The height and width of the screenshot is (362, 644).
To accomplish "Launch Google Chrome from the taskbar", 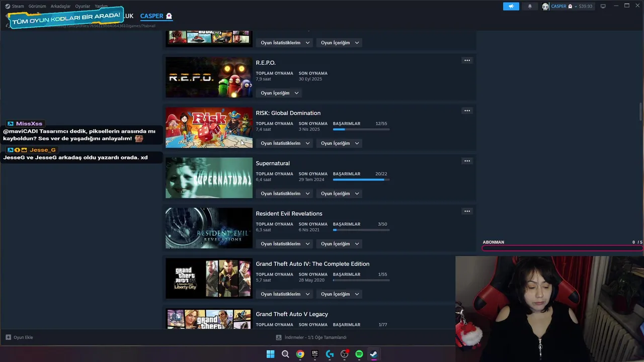I will (x=300, y=354).
